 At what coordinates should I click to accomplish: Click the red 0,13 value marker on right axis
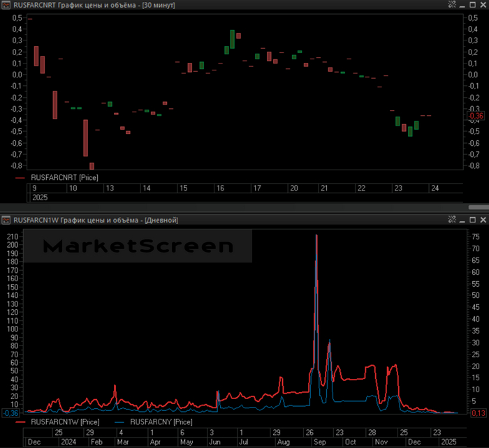(x=478, y=413)
